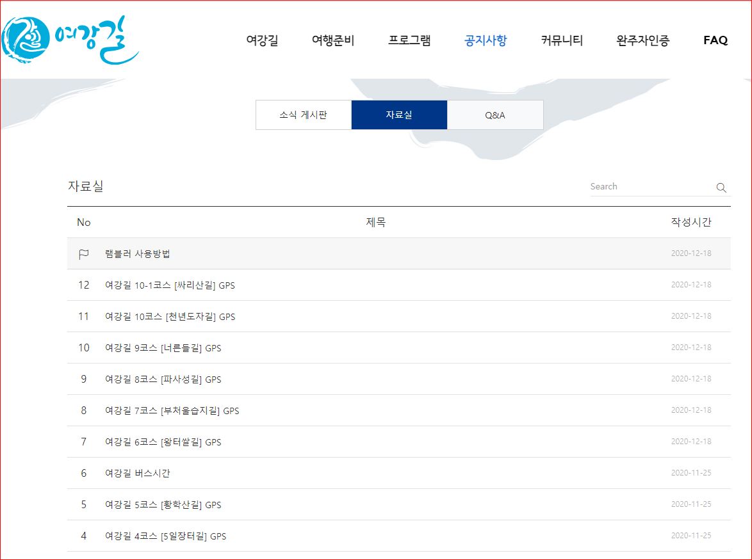Click row number 7

pos(84,442)
